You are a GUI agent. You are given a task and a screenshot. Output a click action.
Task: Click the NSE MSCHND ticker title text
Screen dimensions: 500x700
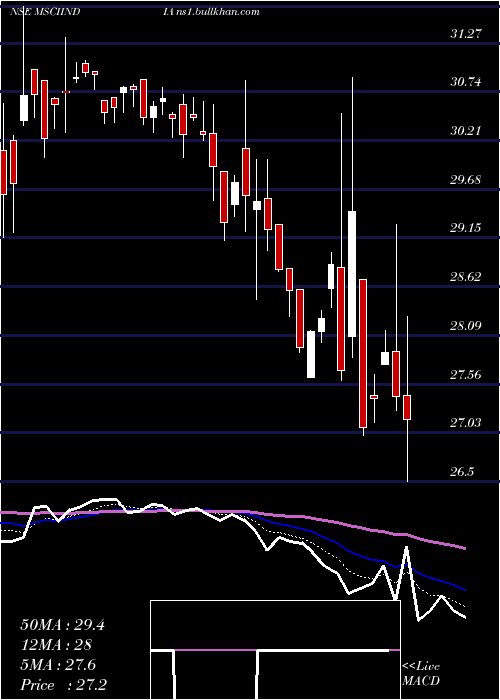(x=45, y=12)
